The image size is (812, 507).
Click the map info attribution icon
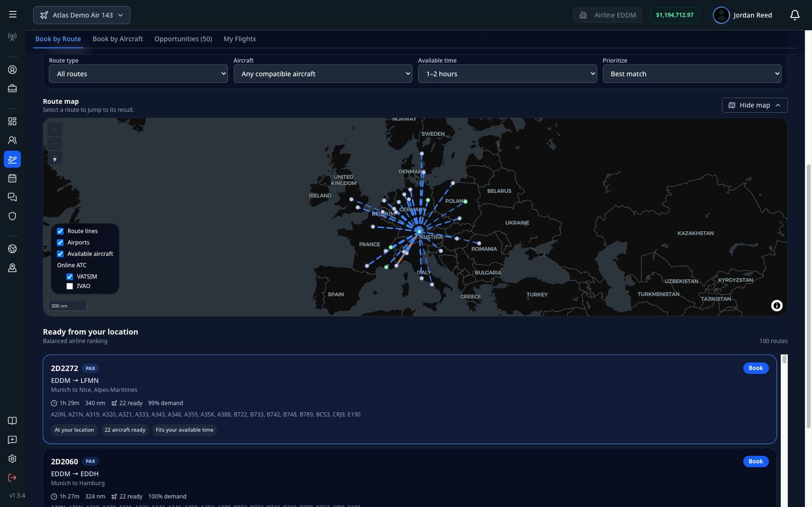[x=776, y=306]
